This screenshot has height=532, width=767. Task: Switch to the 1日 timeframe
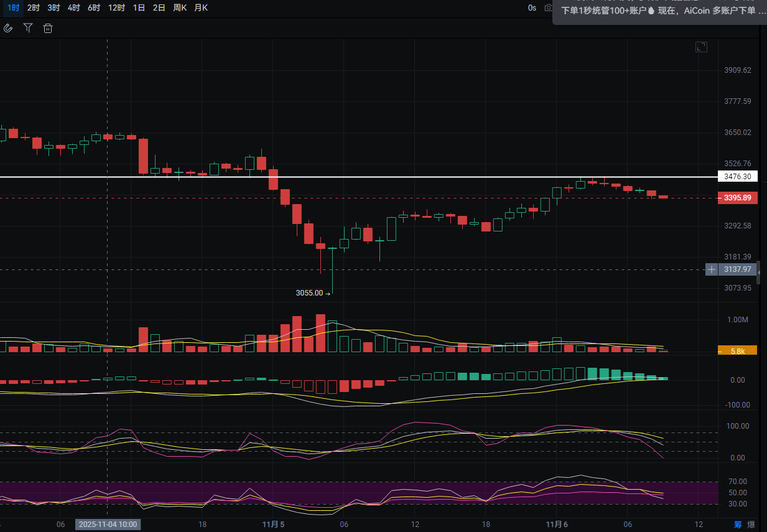139,8
